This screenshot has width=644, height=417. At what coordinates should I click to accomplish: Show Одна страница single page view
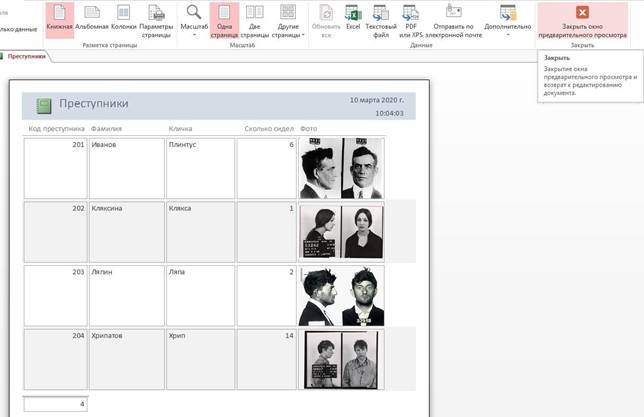pos(224,21)
